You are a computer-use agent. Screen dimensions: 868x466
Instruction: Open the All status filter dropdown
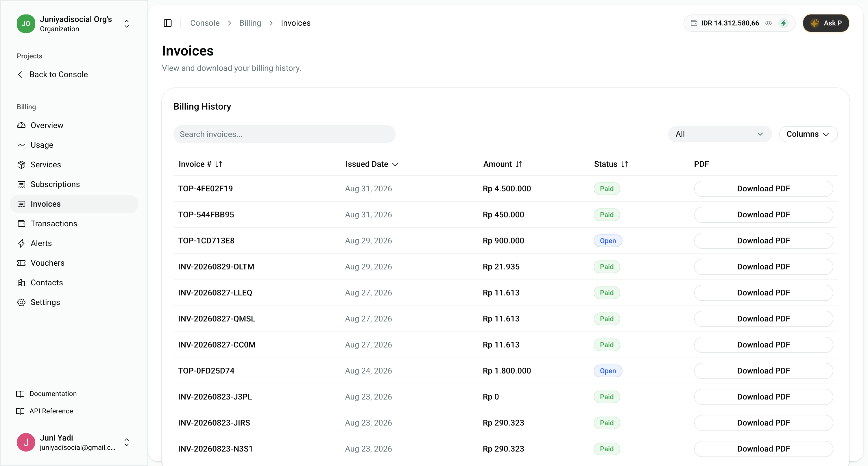tap(720, 134)
